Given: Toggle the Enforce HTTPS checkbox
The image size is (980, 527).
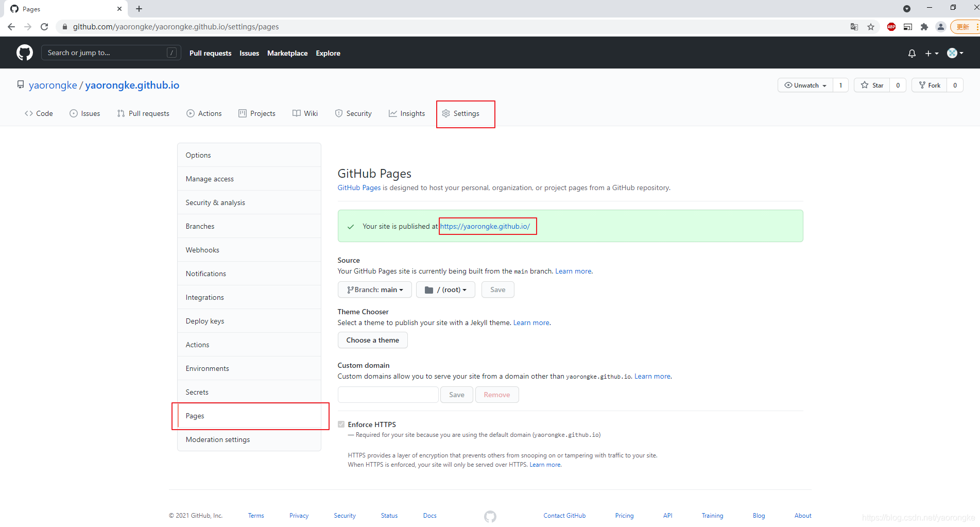Looking at the screenshot, I should pos(341,424).
